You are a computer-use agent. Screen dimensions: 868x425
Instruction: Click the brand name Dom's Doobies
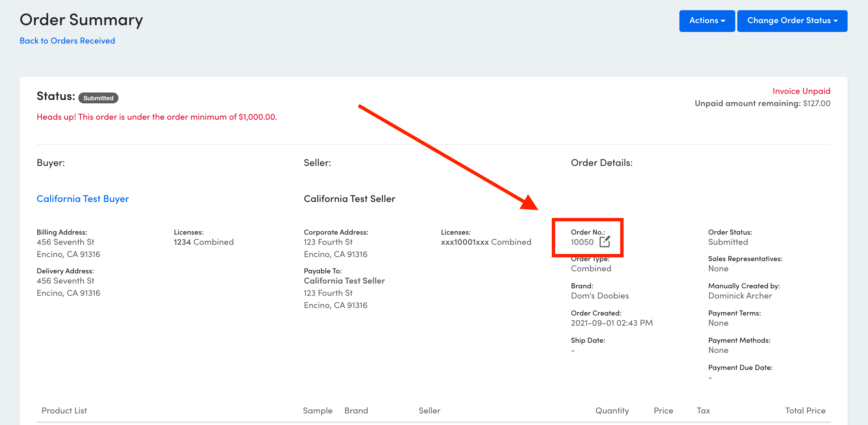click(600, 296)
